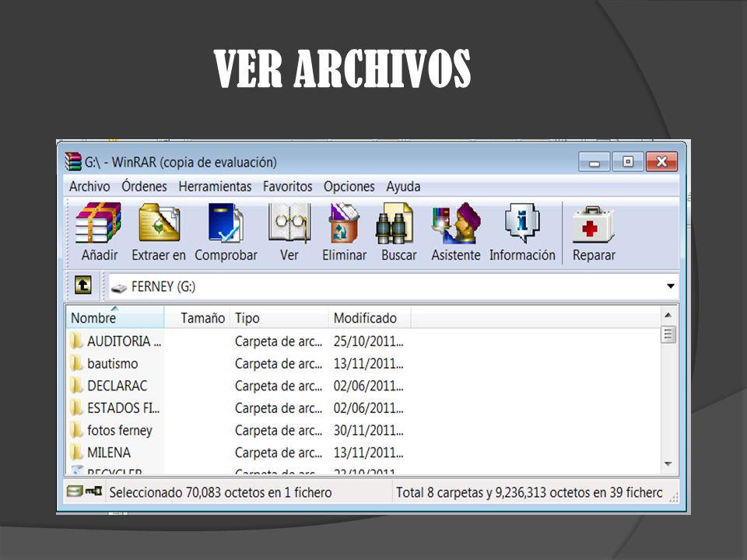Sort by Tipo column header

[x=279, y=317]
